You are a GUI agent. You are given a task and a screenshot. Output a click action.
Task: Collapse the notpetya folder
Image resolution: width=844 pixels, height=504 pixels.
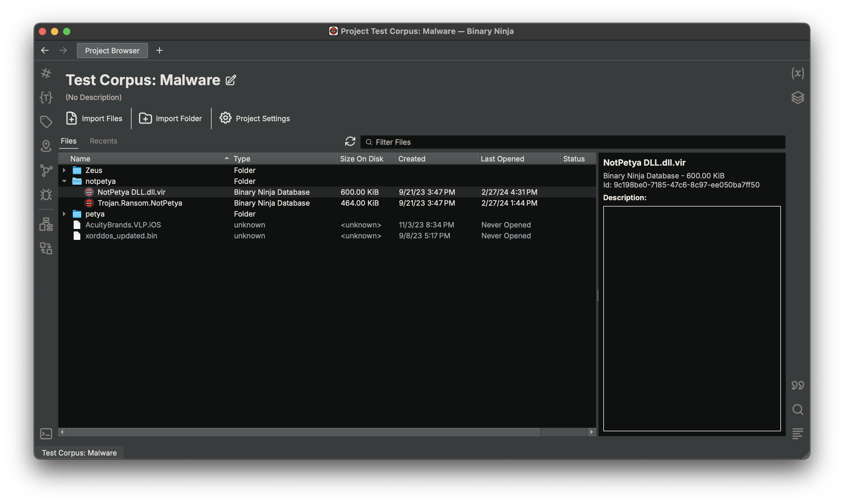coord(64,181)
